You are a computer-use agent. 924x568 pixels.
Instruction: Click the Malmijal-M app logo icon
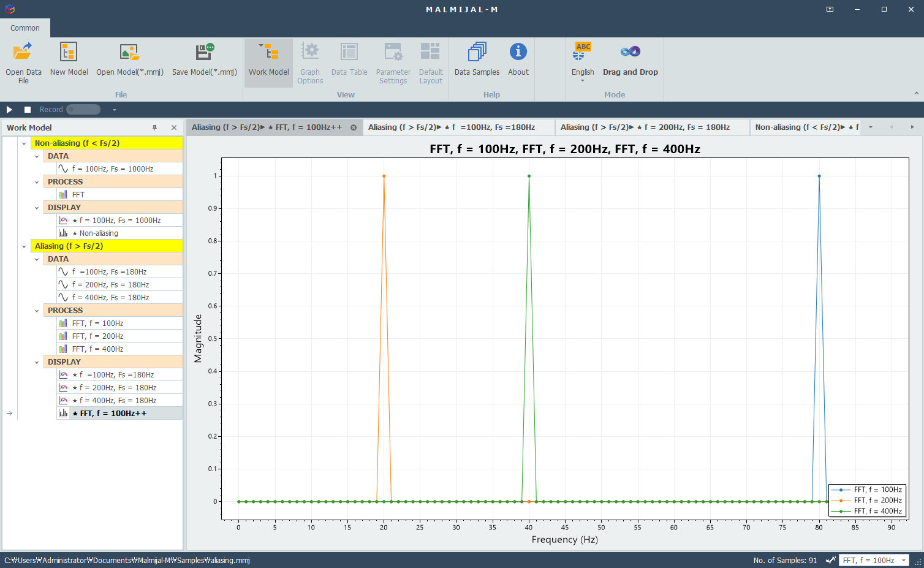[x=9, y=9]
